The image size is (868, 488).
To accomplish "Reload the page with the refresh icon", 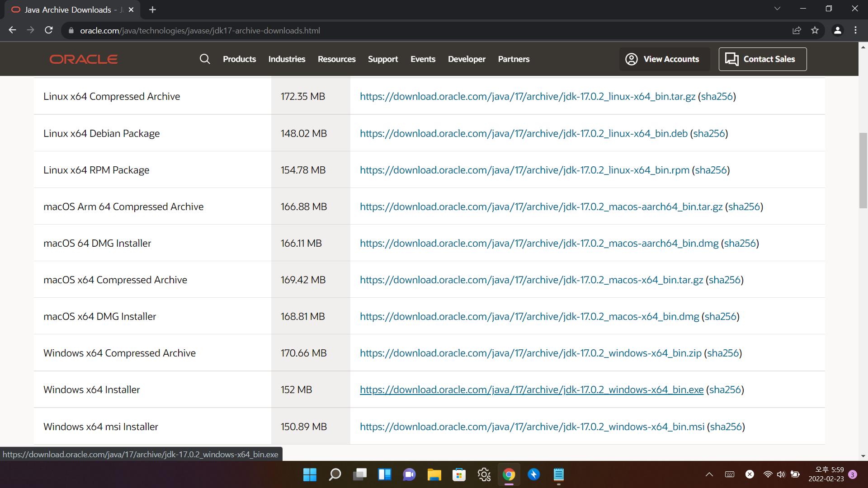I will pyautogui.click(x=49, y=30).
